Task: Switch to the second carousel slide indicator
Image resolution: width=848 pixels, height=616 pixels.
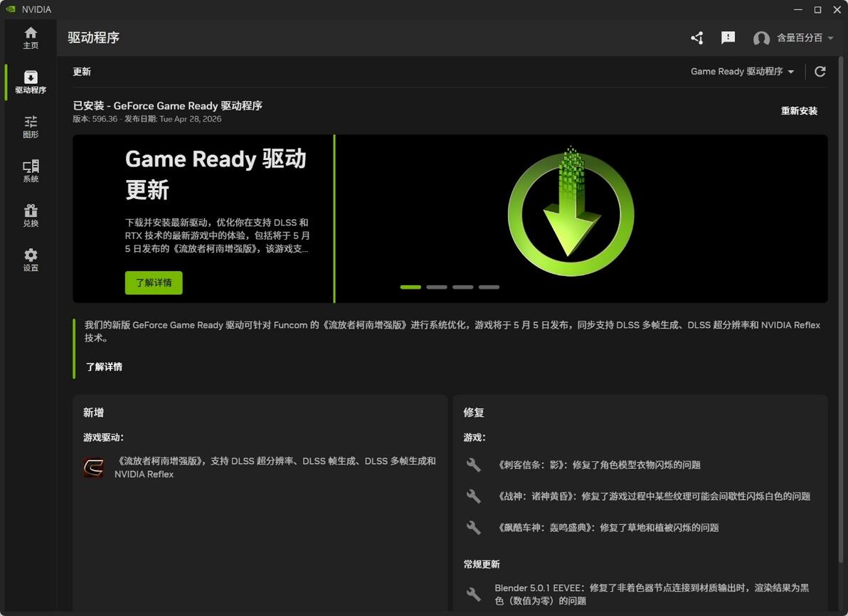Action: 436,287
